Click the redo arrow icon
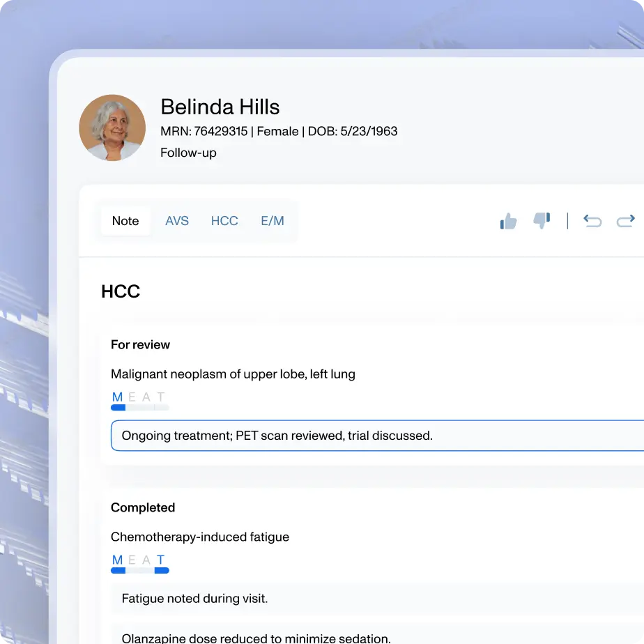The height and width of the screenshot is (644, 644). tap(625, 220)
